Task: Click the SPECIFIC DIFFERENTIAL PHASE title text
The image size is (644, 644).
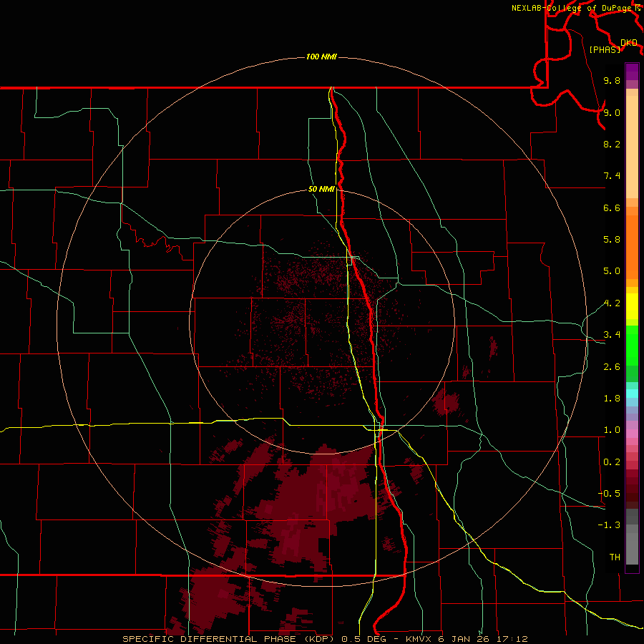Action: (209, 639)
